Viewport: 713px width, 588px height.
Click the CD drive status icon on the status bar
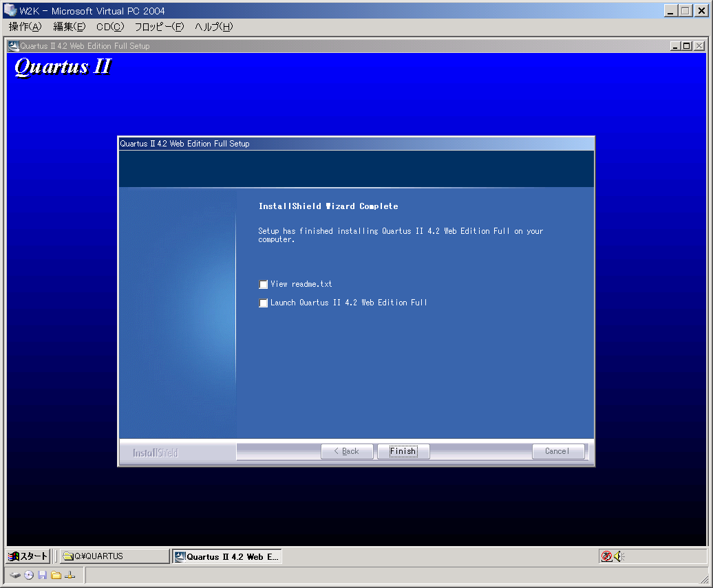pos(28,575)
